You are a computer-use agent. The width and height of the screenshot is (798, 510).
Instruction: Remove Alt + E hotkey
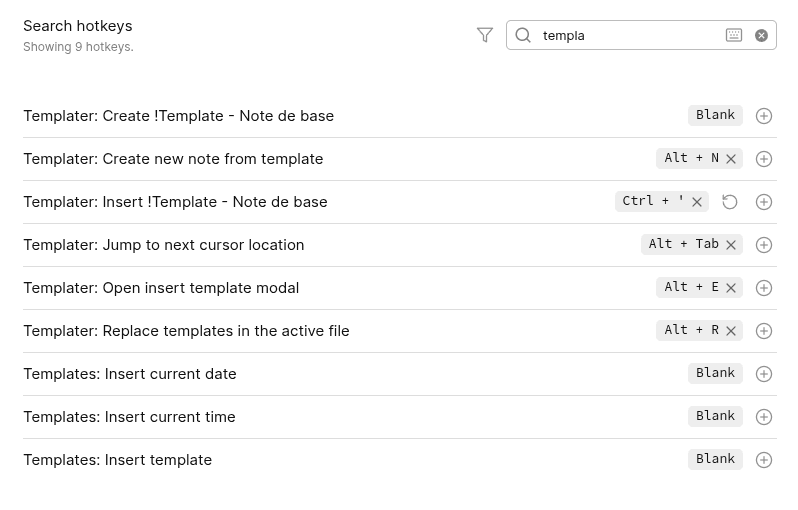[731, 288]
